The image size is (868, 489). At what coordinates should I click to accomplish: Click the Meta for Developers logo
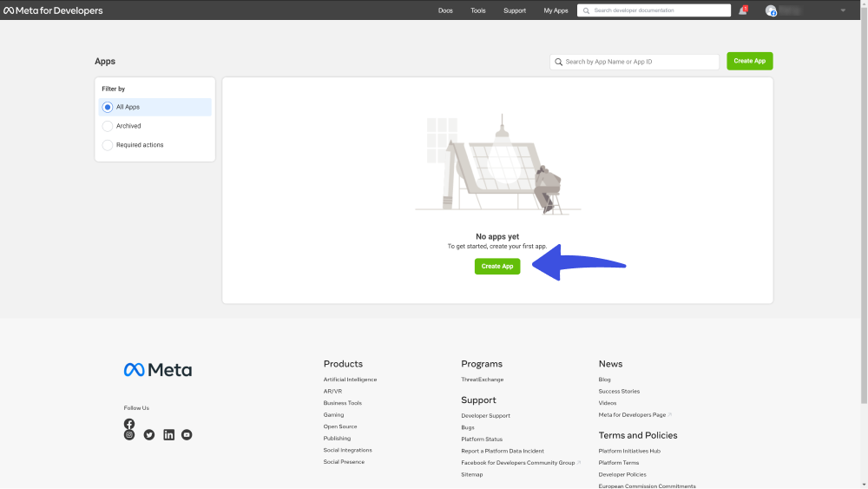53,10
